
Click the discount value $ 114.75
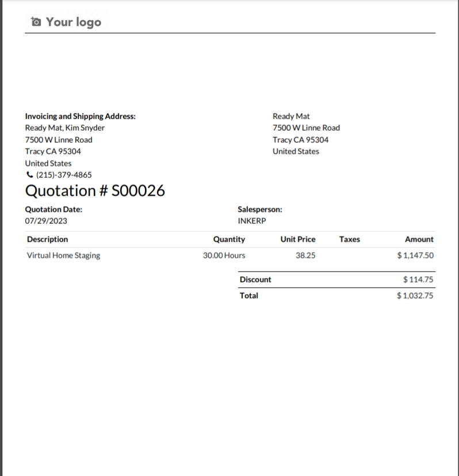click(x=418, y=279)
